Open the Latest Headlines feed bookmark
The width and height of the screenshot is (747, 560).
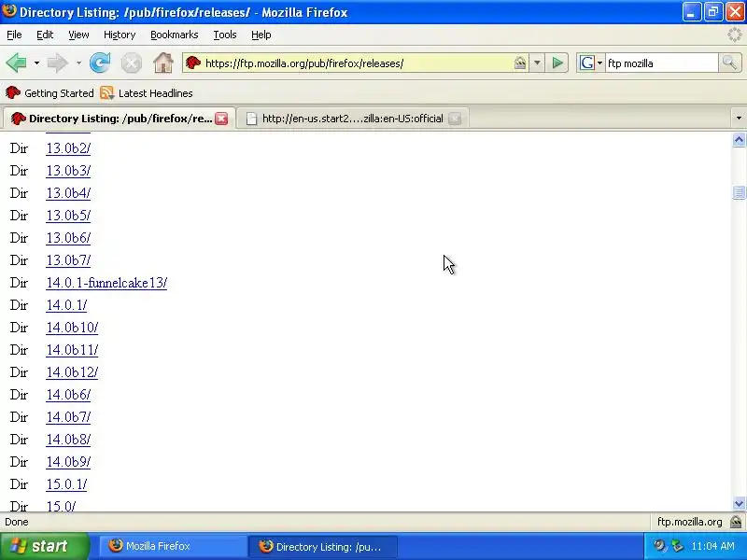point(147,92)
